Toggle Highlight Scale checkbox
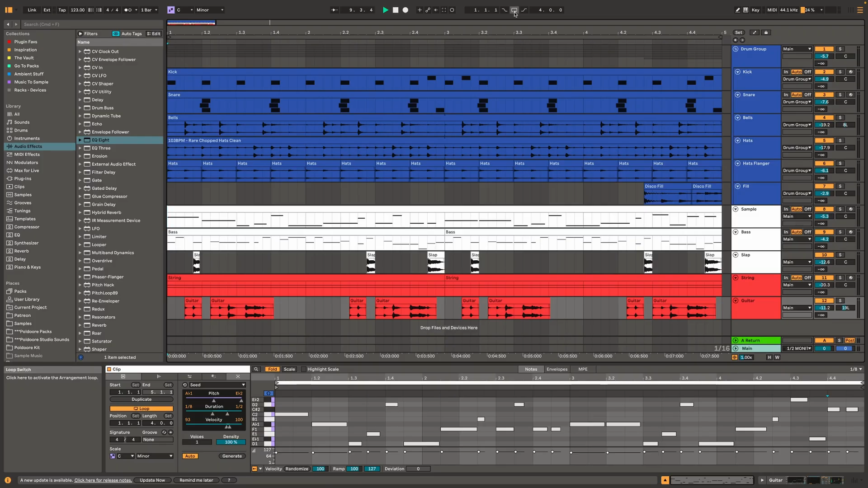The image size is (868, 488). (304, 369)
